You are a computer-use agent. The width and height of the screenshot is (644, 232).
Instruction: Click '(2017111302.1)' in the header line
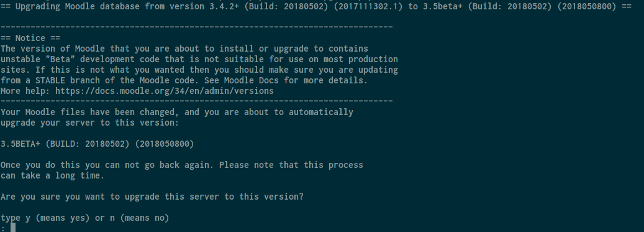coord(368,7)
